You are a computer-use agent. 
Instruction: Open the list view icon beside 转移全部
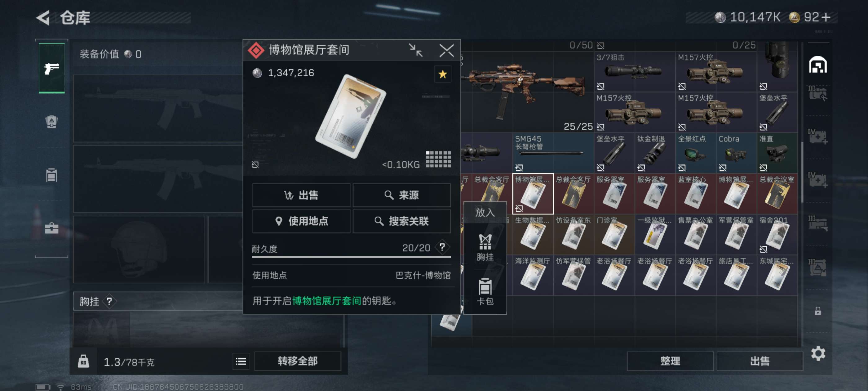pos(241,361)
